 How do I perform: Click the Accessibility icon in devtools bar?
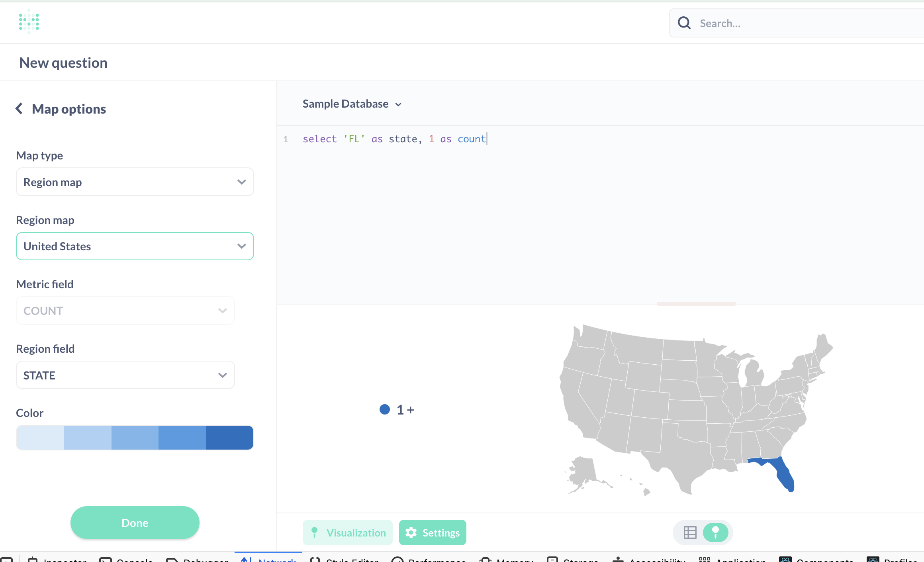(618, 559)
